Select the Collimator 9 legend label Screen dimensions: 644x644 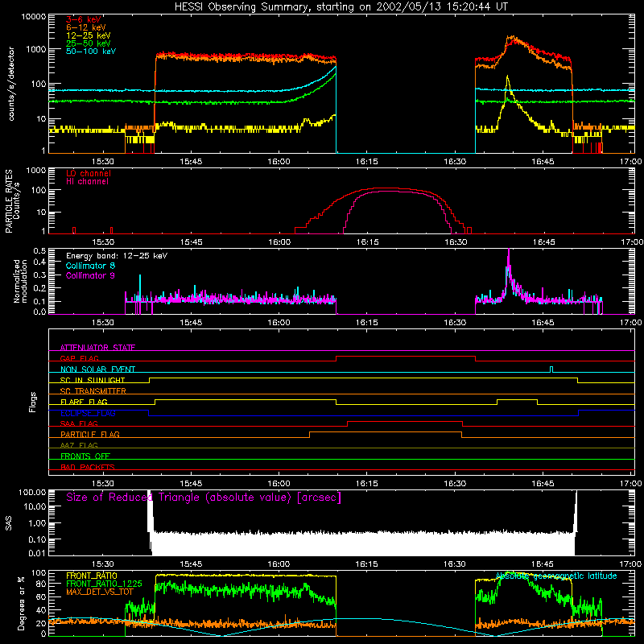coord(90,275)
